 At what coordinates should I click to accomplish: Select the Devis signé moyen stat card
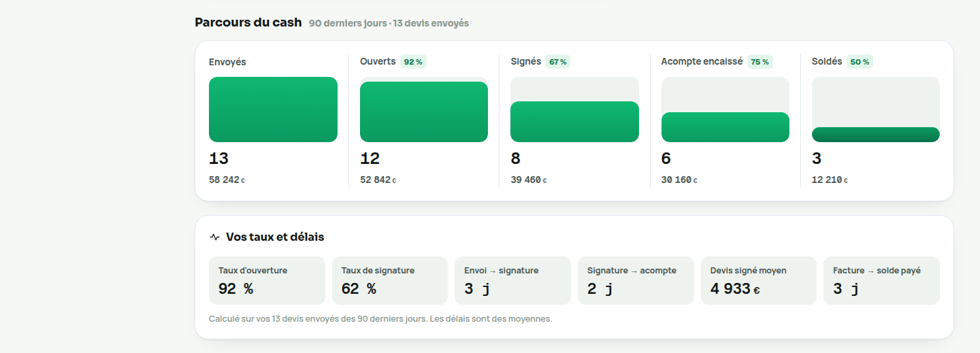pos(759,280)
